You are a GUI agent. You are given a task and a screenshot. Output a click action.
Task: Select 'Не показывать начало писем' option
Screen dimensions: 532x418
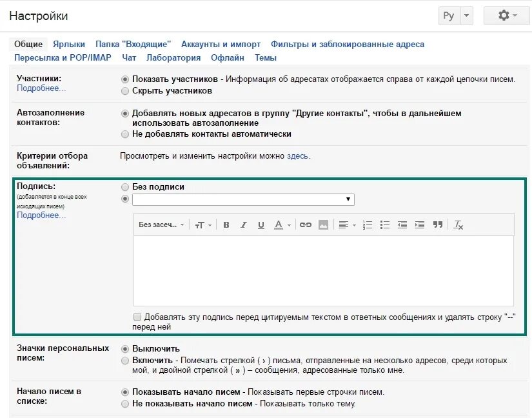coord(125,404)
